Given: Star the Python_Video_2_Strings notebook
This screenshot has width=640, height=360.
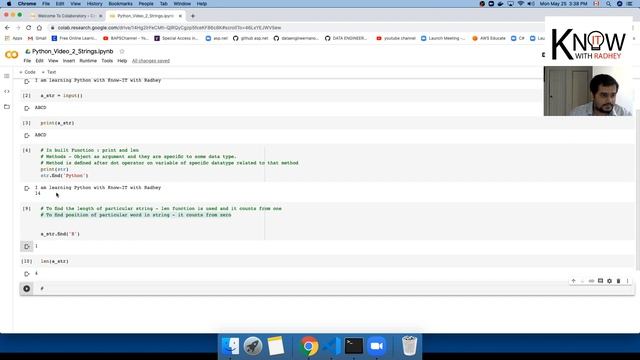Looking at the screenshot, I should coord(122,51).
